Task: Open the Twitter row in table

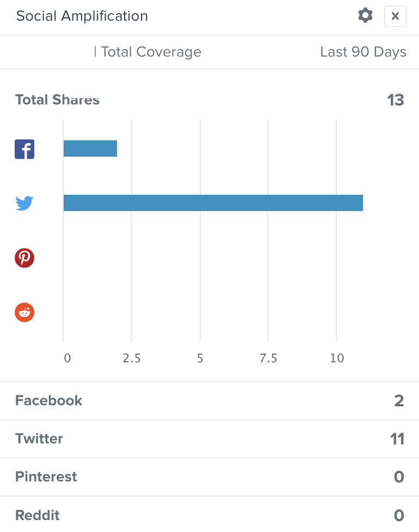Action: pos(209,439)
